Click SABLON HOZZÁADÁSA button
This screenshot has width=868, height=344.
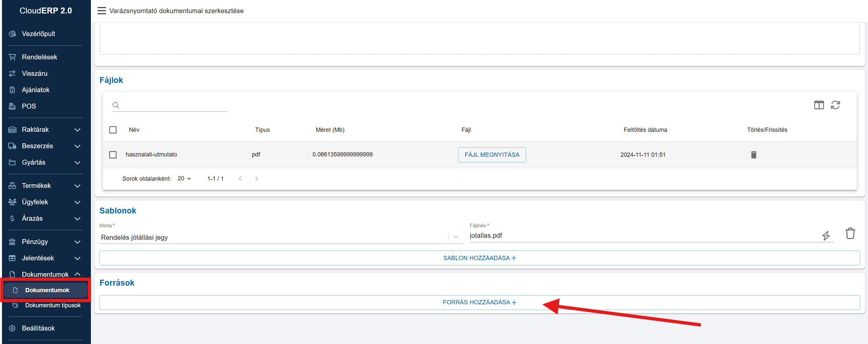(479, 258)
